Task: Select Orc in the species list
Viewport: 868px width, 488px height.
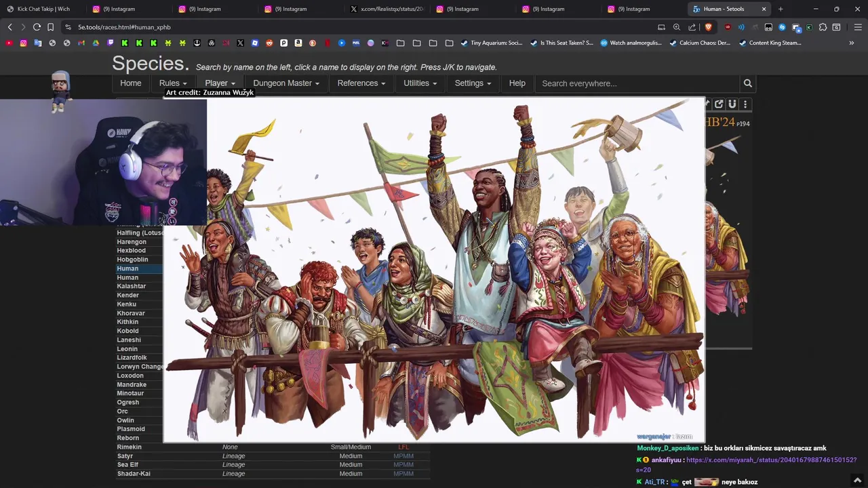Action: pos(122,411)
